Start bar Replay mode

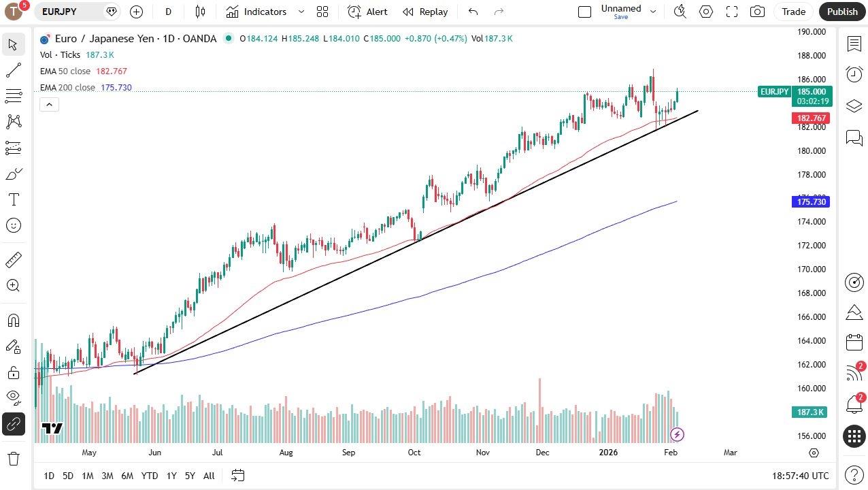pyautogui.click(x=425, y=12)
